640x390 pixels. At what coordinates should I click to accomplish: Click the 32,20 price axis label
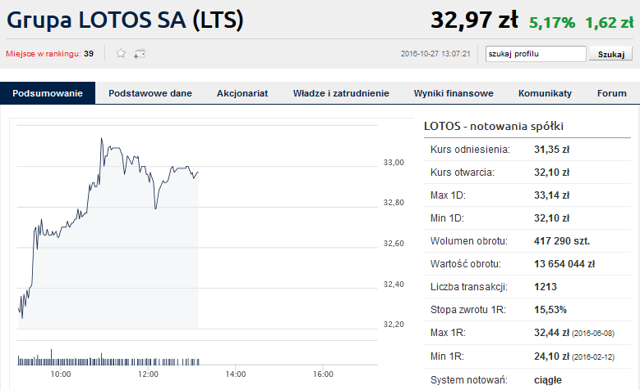(393, 324)
